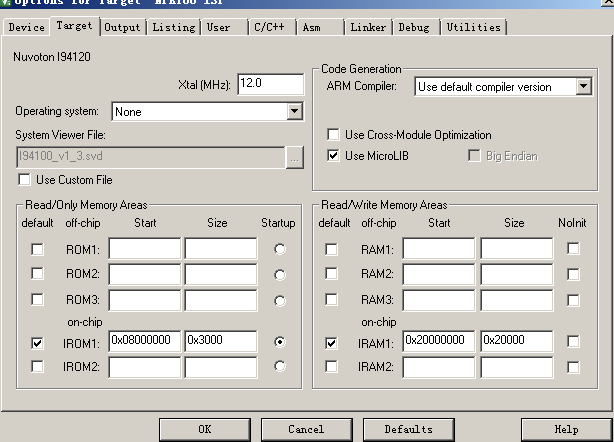Check the RAM3 default checkbox

point(331,299)
